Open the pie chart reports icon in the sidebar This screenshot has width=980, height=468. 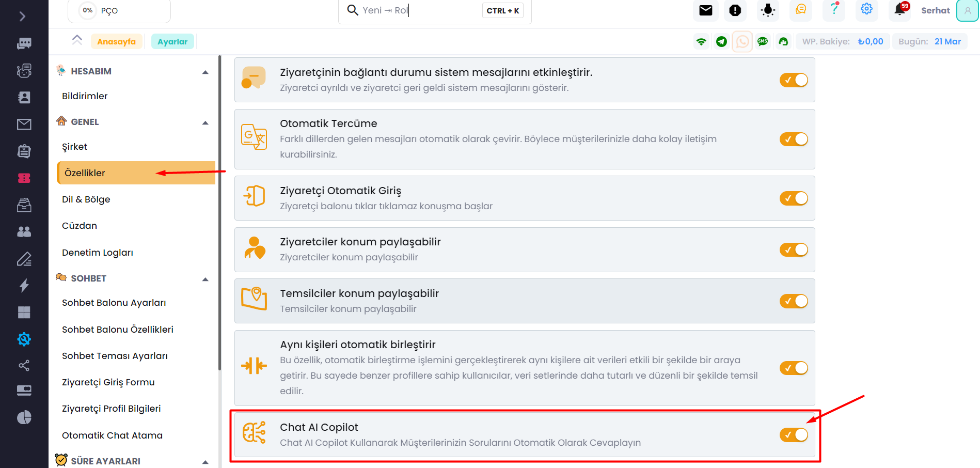(x=24, y=417)
